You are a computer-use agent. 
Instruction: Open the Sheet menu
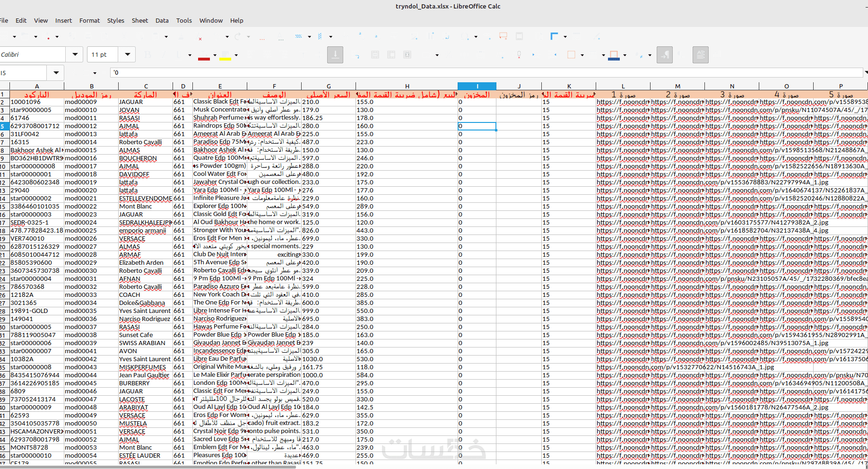(139, 20)
